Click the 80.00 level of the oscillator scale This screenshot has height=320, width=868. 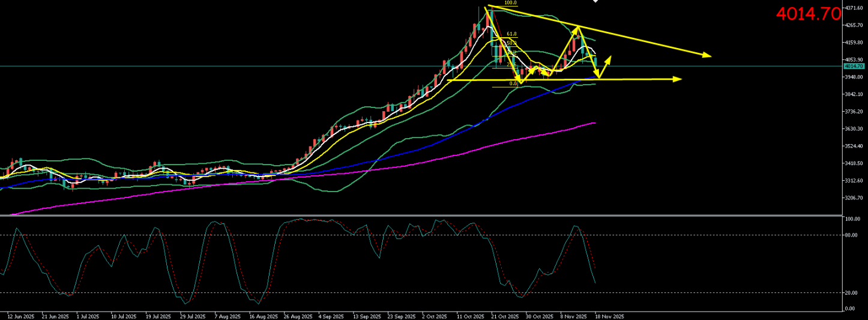tap(850, 235)
